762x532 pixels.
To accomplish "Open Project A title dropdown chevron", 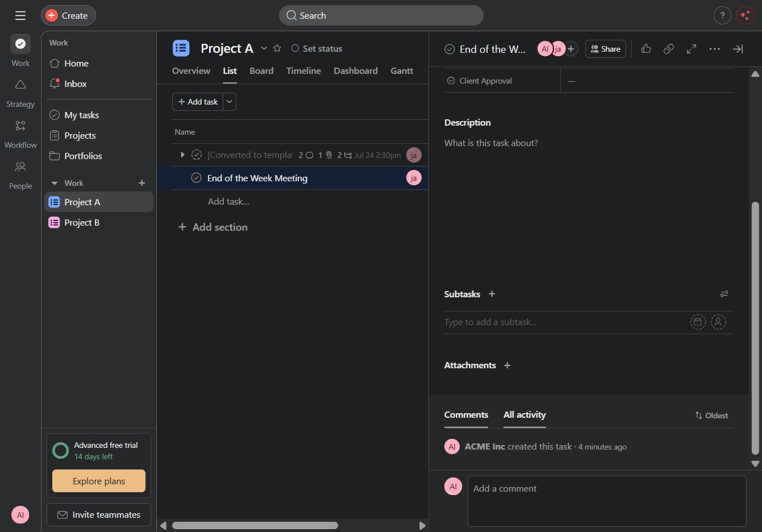I will click(x=264, y=48).
